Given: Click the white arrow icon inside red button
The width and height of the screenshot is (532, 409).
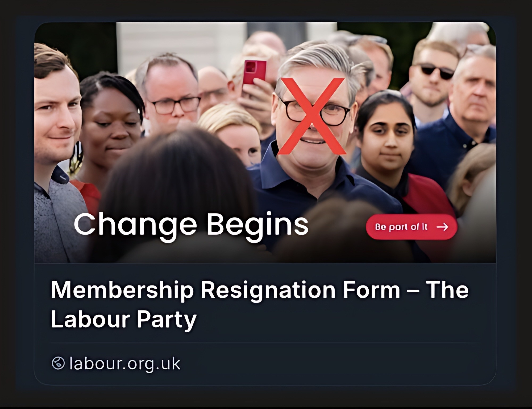Looking at the screenshot, I should coord(442,227).
